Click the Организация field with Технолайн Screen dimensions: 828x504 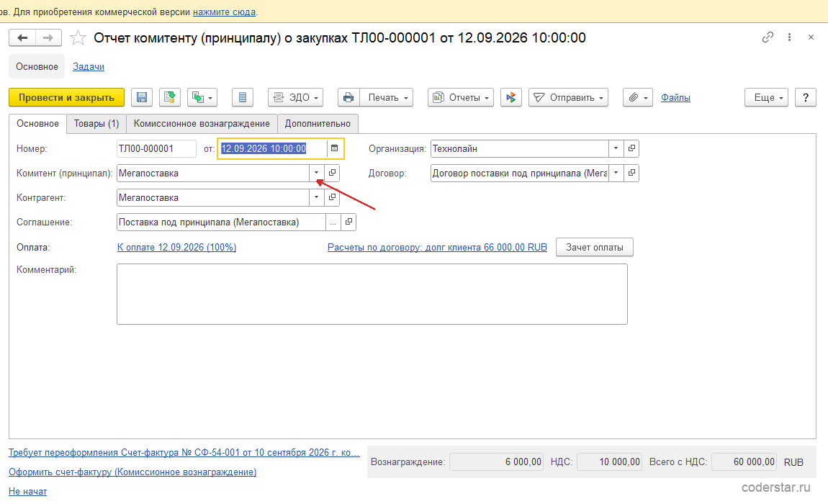pos(520,148)
